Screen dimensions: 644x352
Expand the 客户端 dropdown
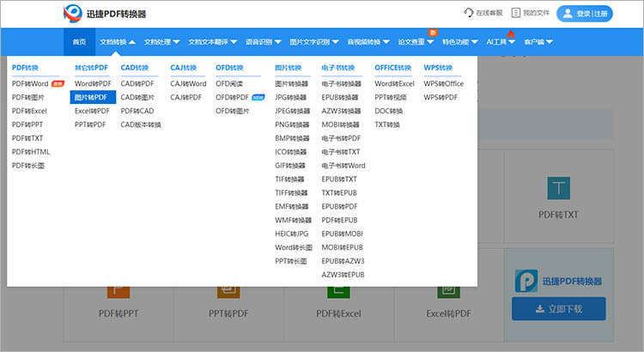coord(538,42)
